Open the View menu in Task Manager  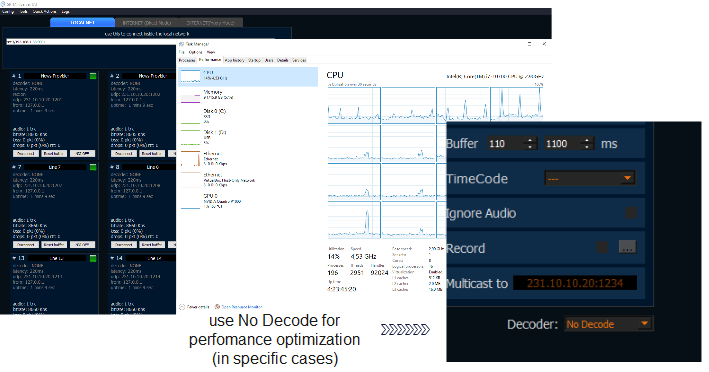click(x=211, y=52)
